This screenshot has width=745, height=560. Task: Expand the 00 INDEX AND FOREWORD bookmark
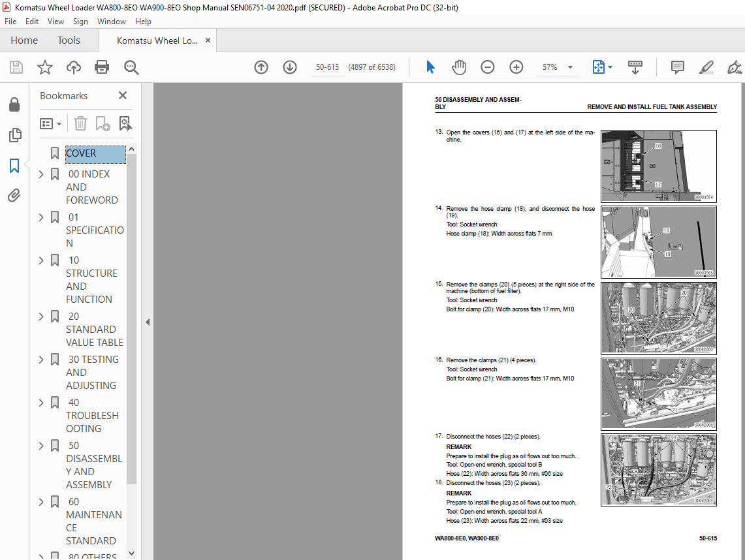(x=41, y=174)
